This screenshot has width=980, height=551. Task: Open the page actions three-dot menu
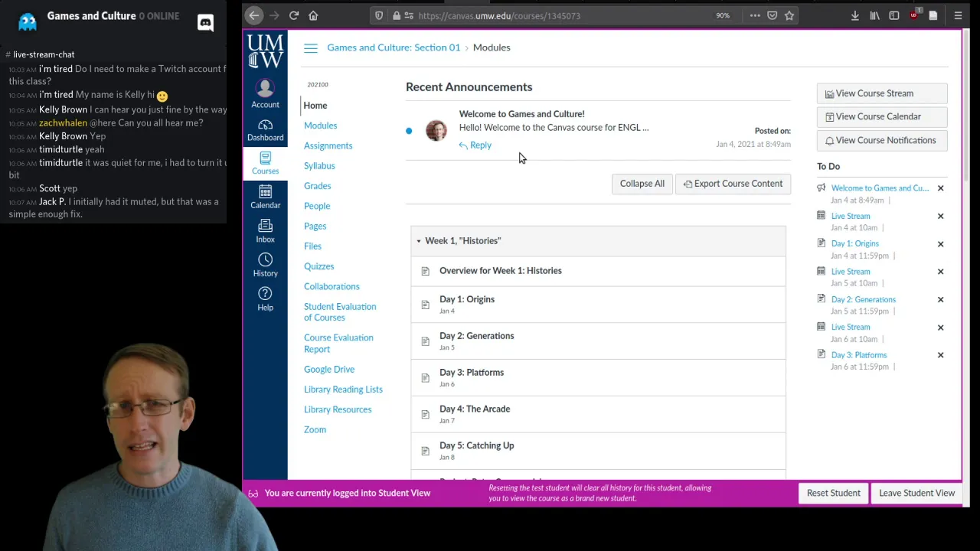755,15
